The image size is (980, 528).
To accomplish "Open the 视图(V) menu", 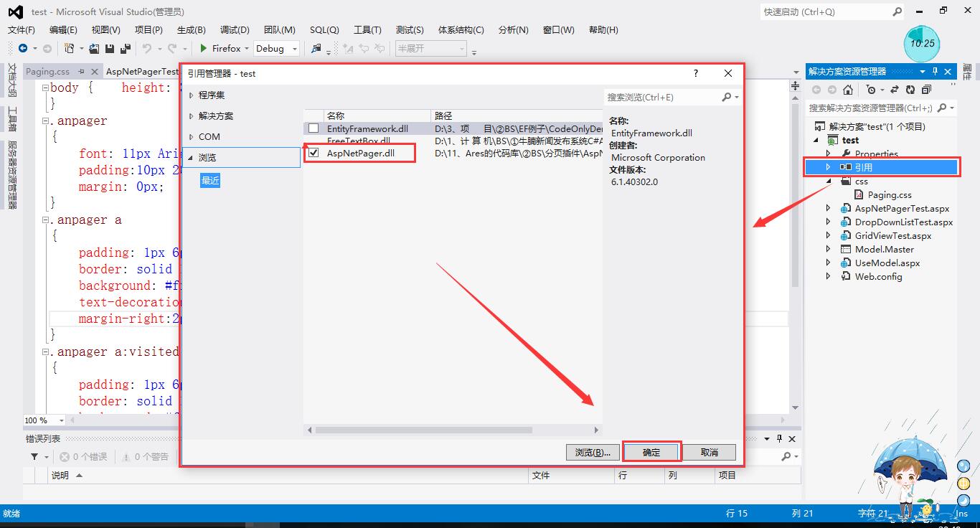I will 105,29.
